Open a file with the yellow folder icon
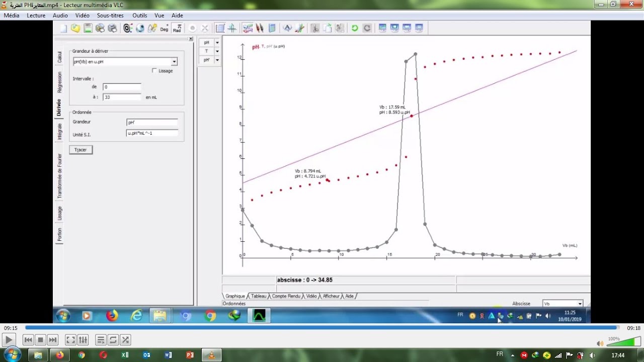 [75, 29]
